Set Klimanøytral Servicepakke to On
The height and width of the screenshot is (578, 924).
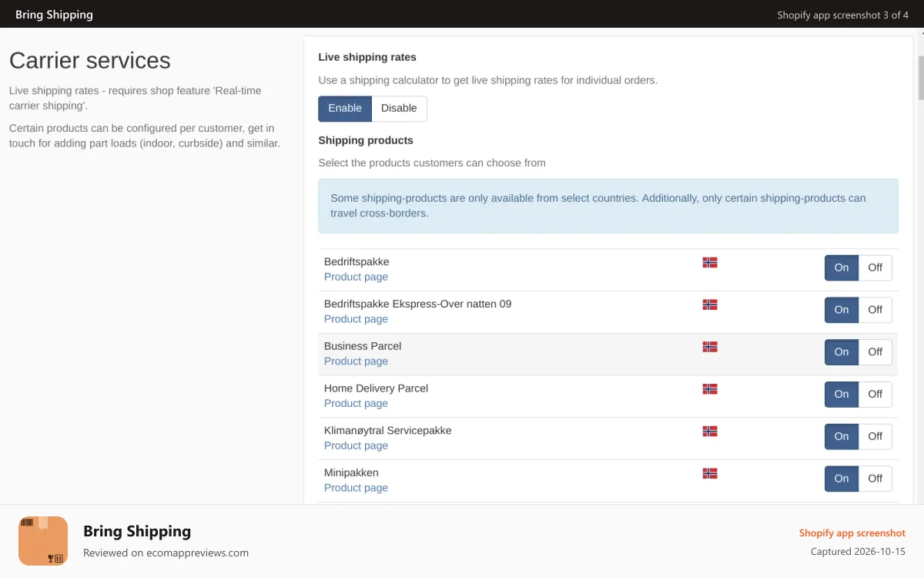pyautogui.click(x=842, y=436)
